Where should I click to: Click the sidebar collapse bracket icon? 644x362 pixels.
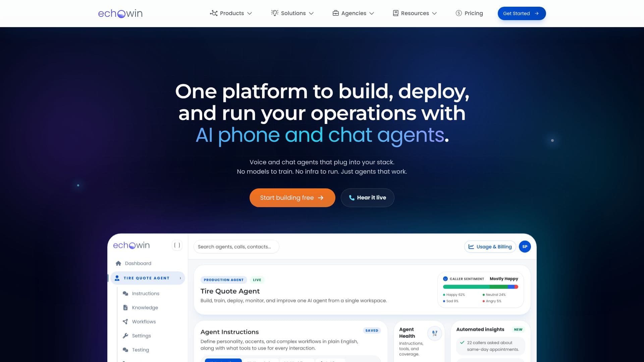177,245
